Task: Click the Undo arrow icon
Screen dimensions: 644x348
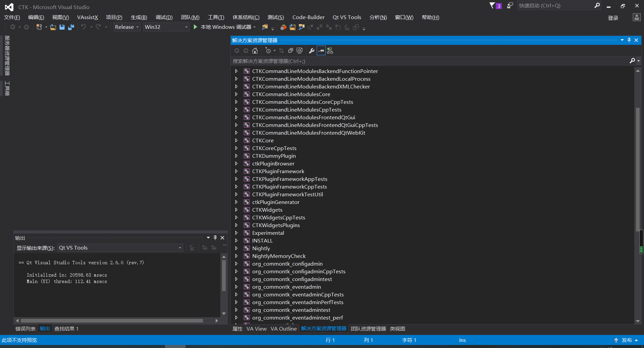Action: coord(84,27)
